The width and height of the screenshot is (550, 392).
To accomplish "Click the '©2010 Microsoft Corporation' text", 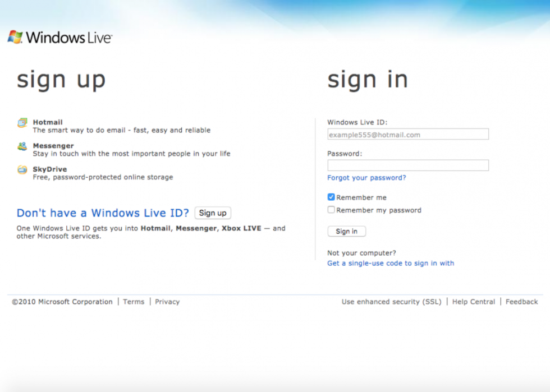I will 62,302.
